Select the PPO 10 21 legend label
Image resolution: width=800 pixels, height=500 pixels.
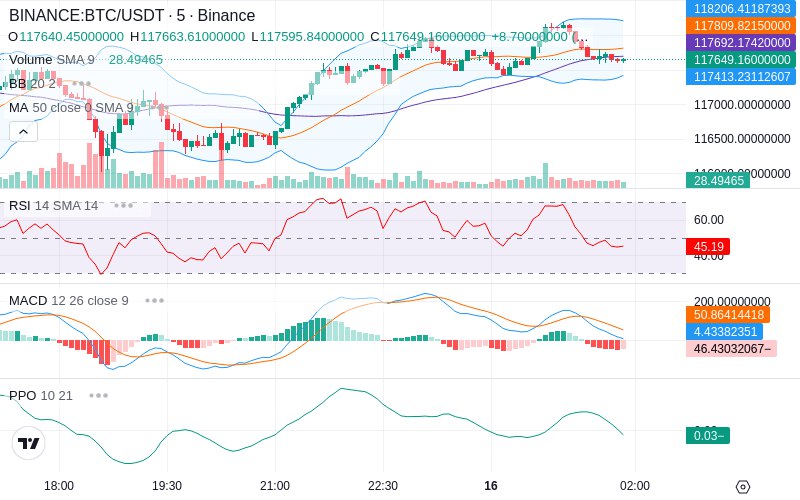41,395
